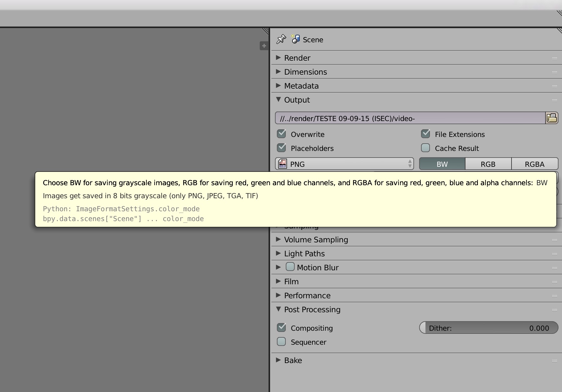Collapse the Output panel
The width and height of the screenshot is (562, 392).
(x=278, y=99)
